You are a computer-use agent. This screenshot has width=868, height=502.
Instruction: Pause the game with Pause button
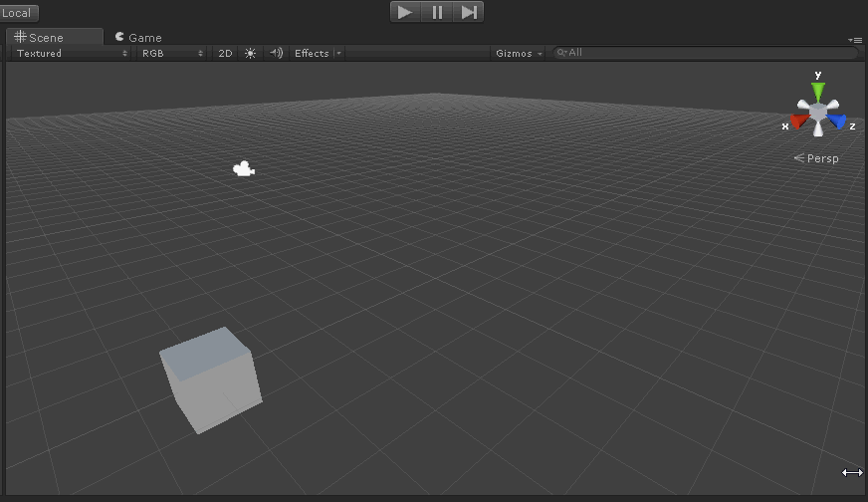437,12
